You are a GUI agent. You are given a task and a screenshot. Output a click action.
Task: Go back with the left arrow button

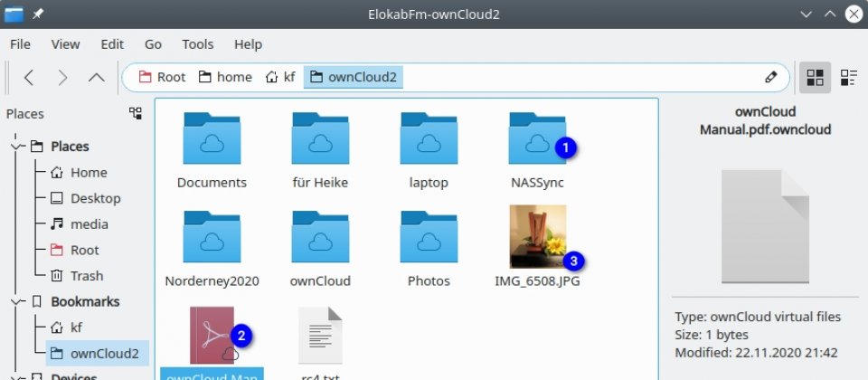pos(29,78)
